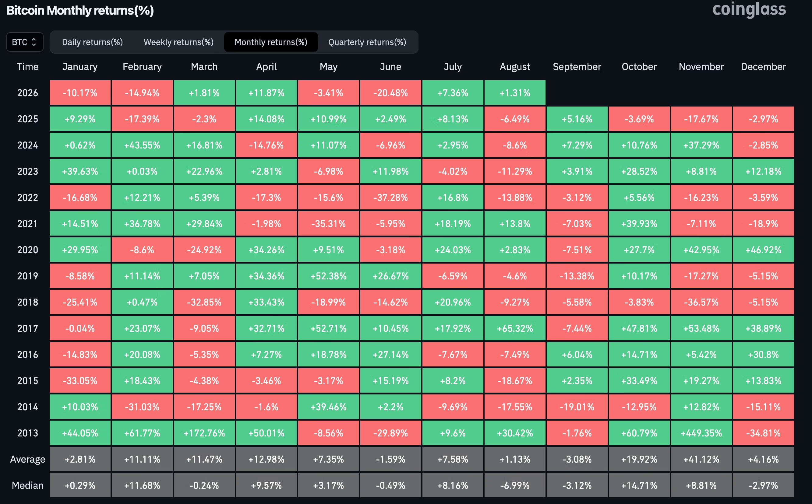The height and width of the screenshot is (504, 812).
Task: Click the +43.55% February 2024 cell
Action: pyautogui.click(x=142, y=145)
